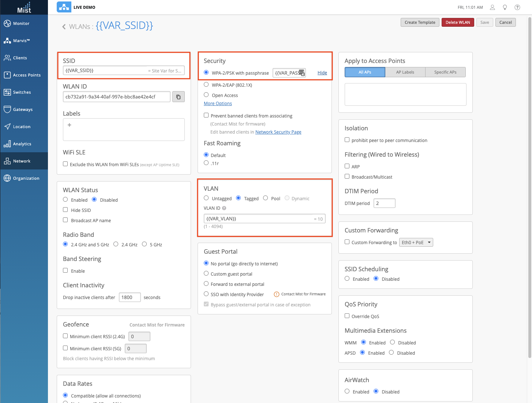Check prohibit peer to peer communication
The height and width of the screenshot is (403, 532).
[x=347, y=140]
